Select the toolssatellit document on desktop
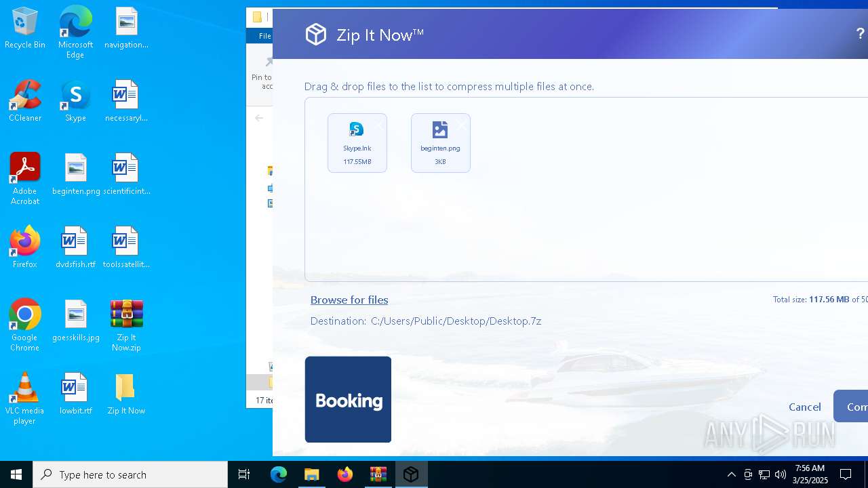This screenshot has width=868, height=488. point(126,247)
